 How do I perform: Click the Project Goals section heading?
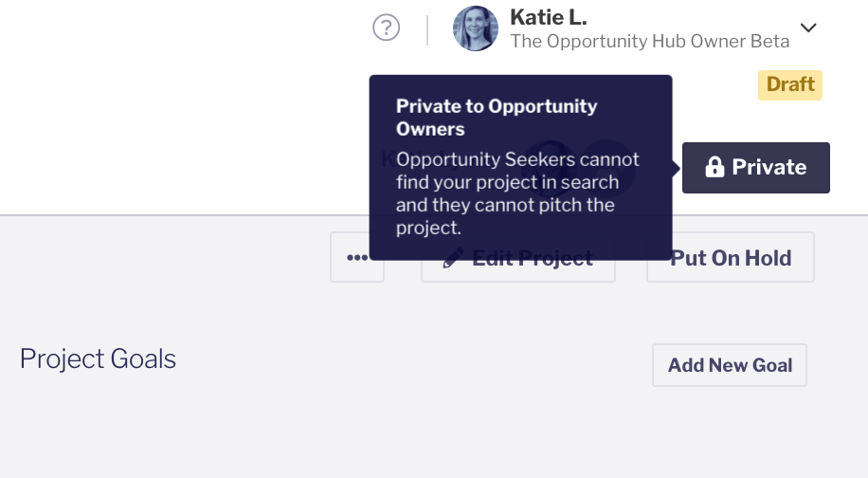pos(98,359)
